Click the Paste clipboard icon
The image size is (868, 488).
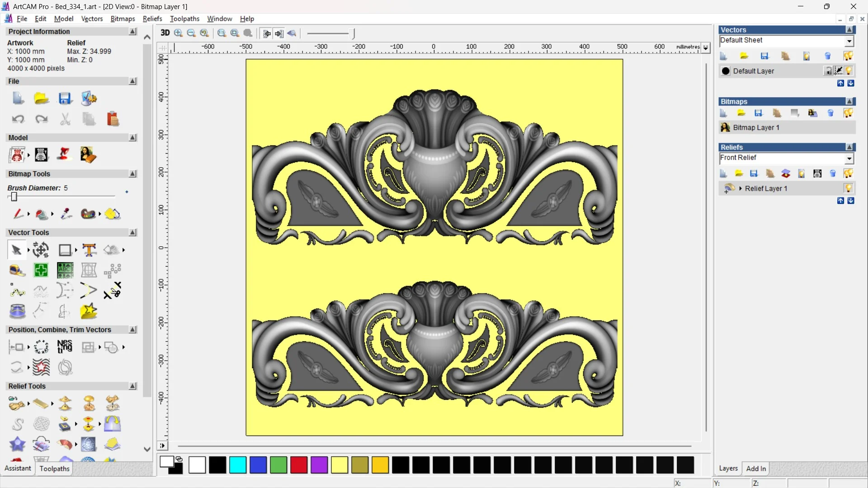113,119
